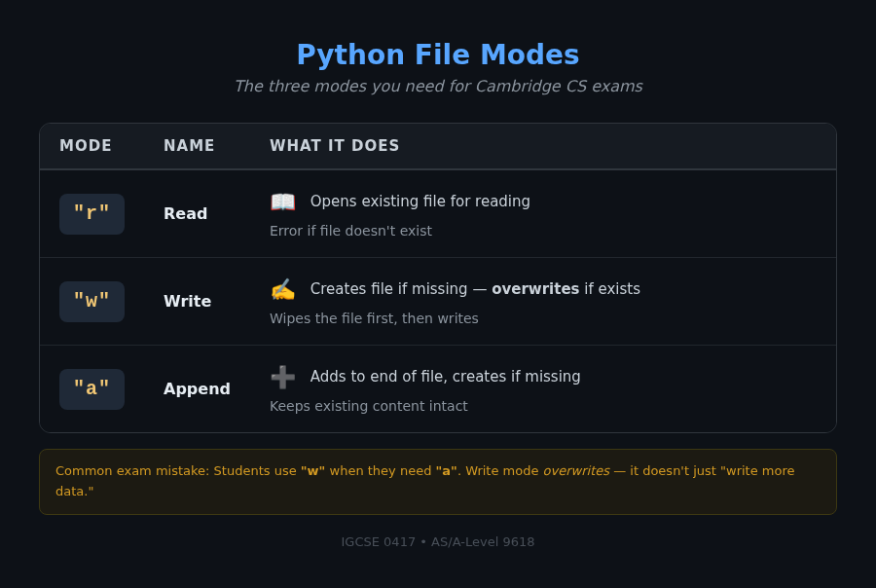Click the open book emoji icon
876x588 pixels.
coord(282,202)
